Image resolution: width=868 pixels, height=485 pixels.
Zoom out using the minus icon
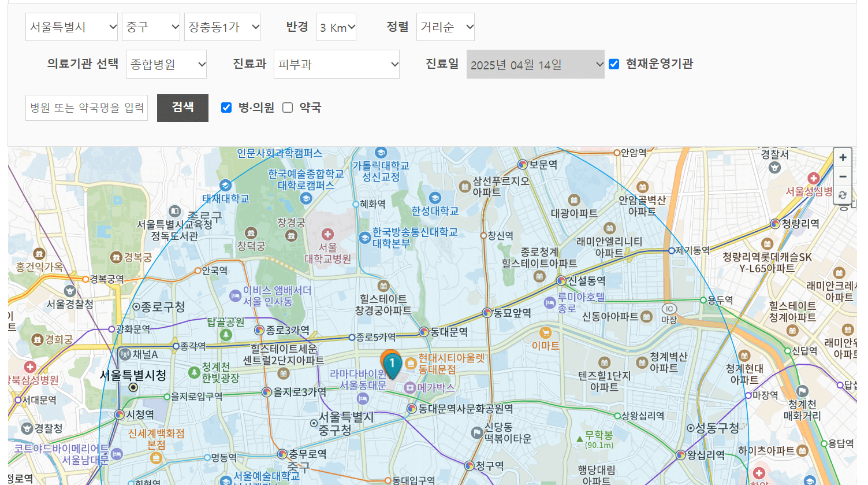pos(843,176)
